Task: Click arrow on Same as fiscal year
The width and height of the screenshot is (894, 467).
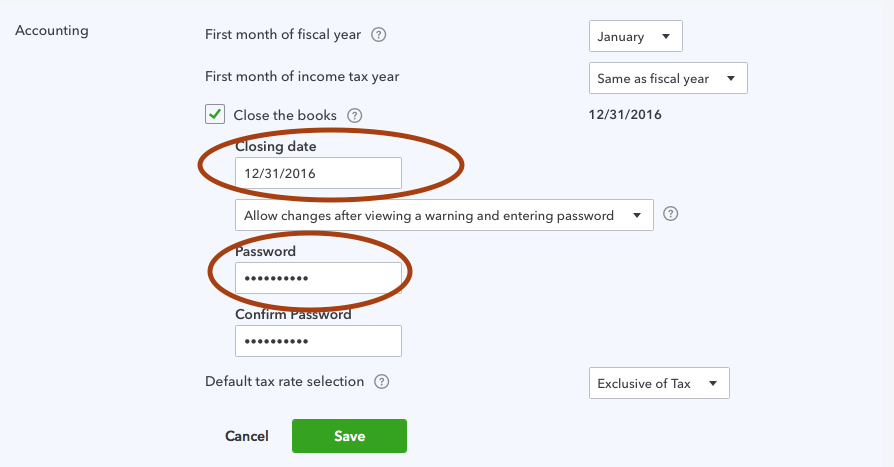Action: (731, 79)
